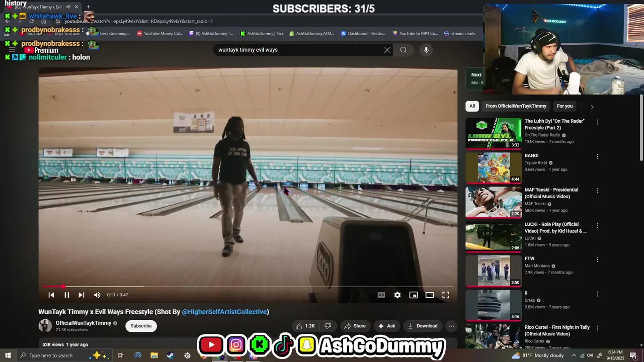Open a new browser tab with plus
Viewport: 644px width, 362px height.
click(89, 7)
